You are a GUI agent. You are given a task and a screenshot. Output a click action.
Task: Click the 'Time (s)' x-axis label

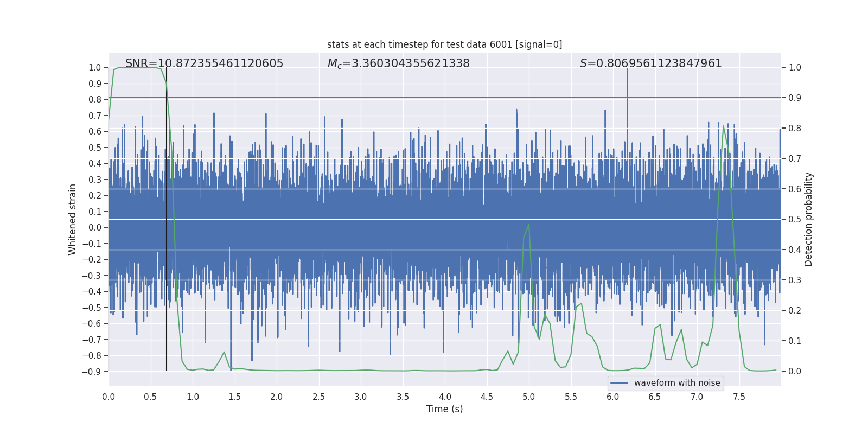[444, 409]
